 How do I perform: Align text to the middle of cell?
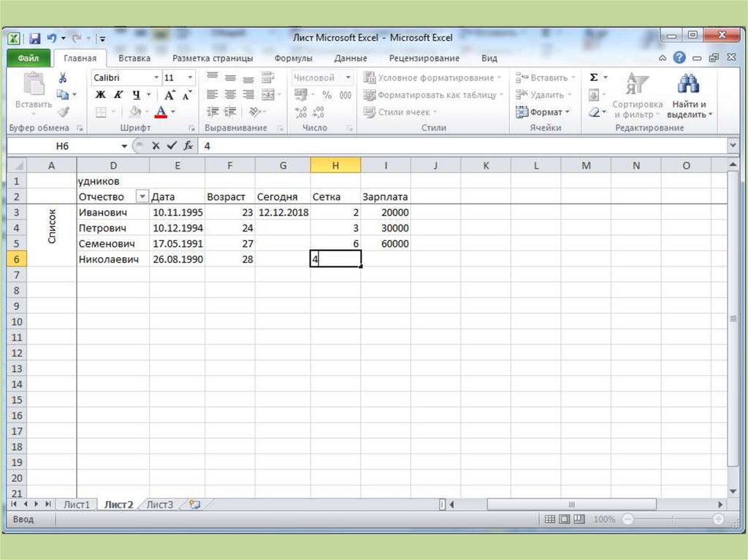tap(230, 77)
